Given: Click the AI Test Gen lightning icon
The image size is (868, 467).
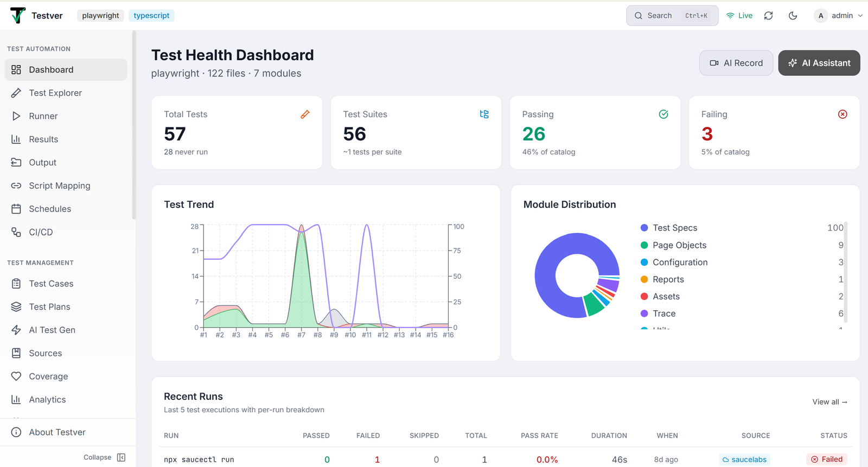Looking at the screenshot, I should (x=16, y=330).
